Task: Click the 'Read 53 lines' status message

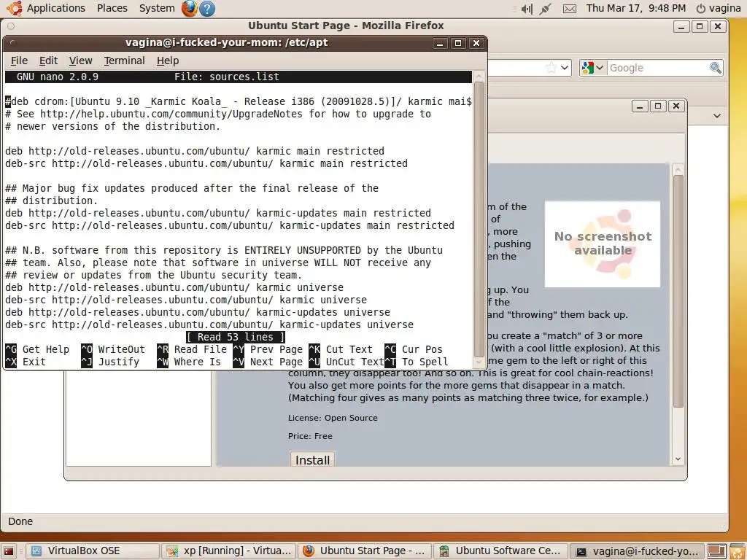Action: pos(236,337)
